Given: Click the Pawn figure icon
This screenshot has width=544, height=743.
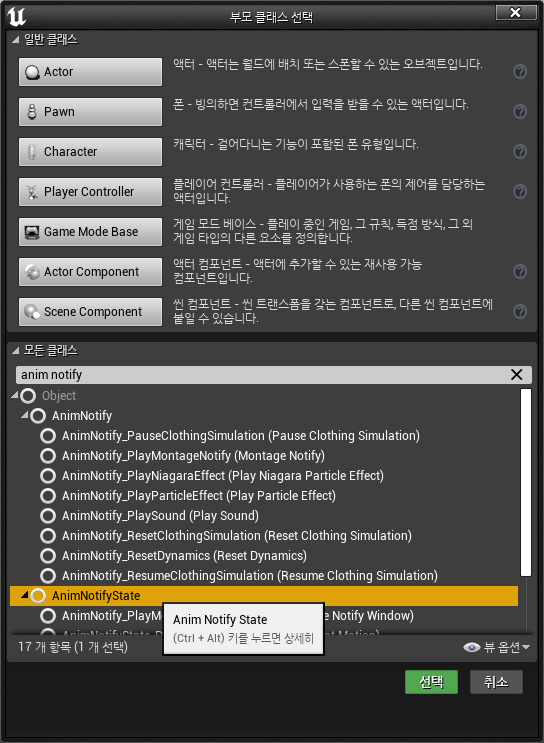Looking at the screenshot, I should [x=32, y=112].
